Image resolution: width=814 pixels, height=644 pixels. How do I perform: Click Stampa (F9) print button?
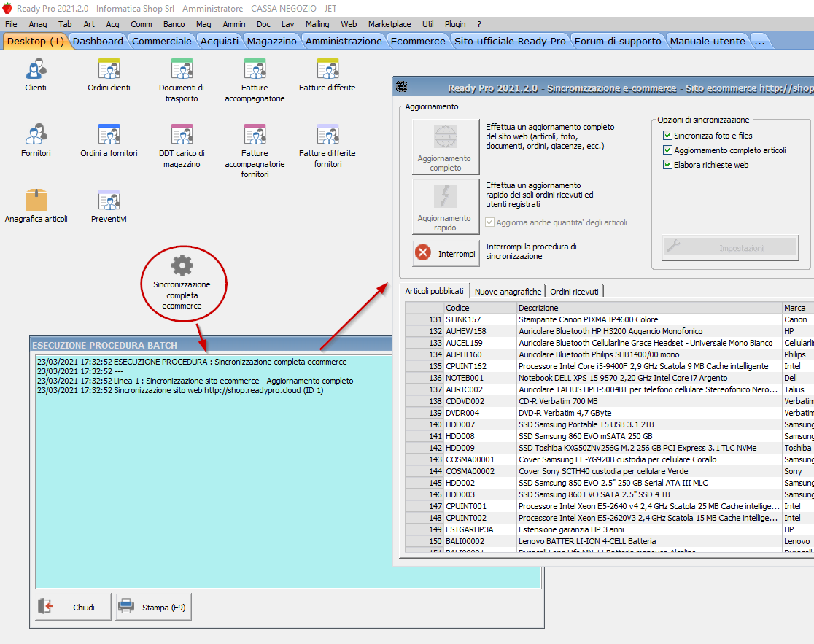[154, 607]
